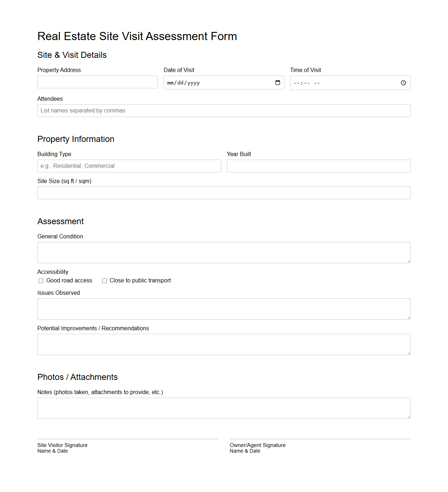Click the month segment of Date of Visit

(x=171, y=83)
